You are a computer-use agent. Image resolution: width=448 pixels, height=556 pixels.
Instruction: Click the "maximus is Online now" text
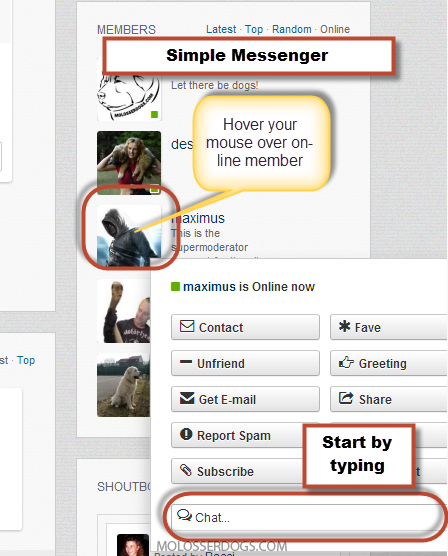pos(249,287)
